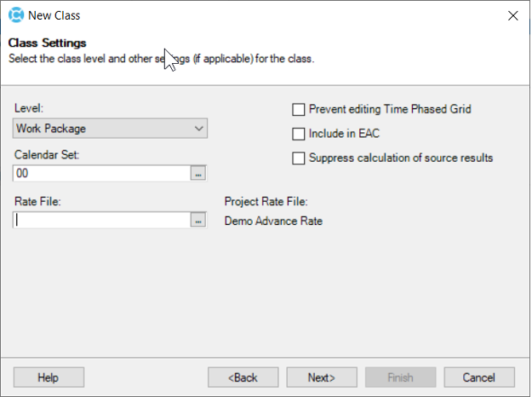Click the New Class app icon in title bar
This screenshot has height=397, width=532.
[16, 15]
